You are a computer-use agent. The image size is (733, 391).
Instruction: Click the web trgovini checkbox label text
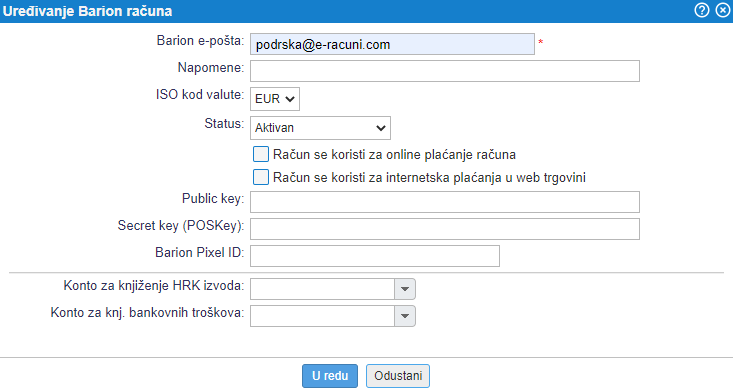429,178
